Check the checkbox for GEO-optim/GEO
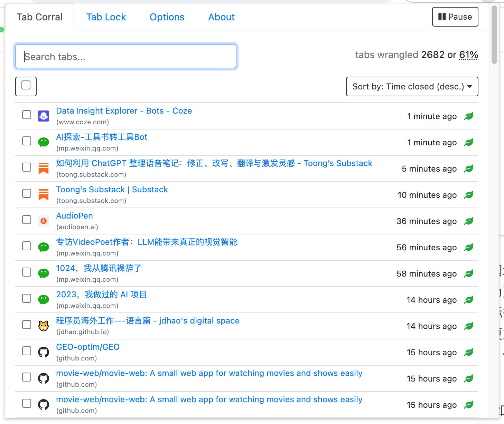Screen dimensions: 504x424 (x=26, y=350)
